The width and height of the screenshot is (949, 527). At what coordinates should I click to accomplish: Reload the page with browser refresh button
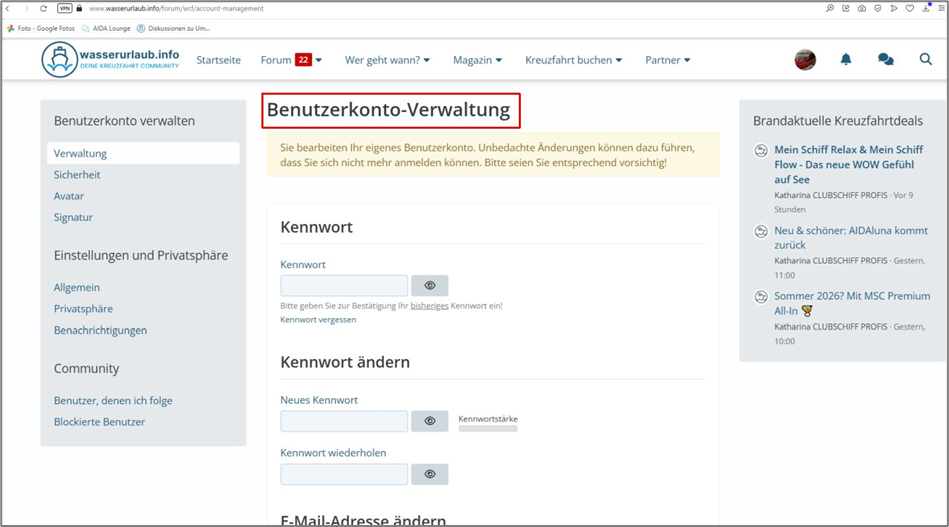pyautogui.click(x=43, y=8)
